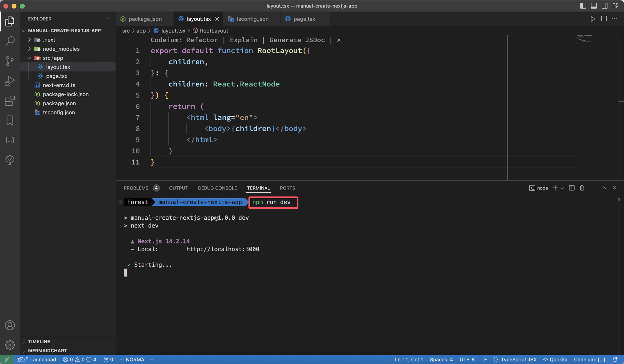Toggle the secondary side bar visibility

point(604,6)
